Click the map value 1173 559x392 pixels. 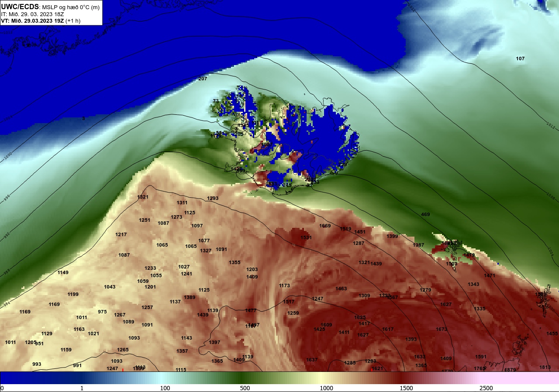(284, 285)
